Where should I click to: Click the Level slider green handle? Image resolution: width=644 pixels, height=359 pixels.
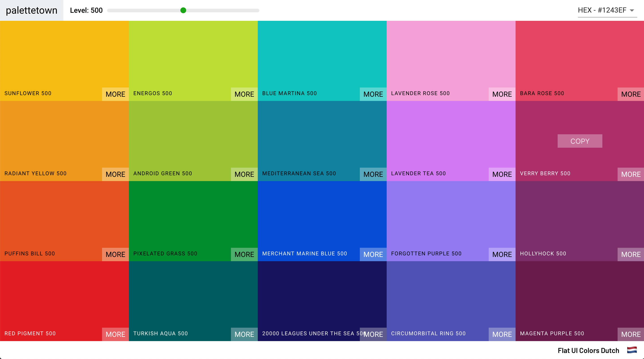pyautogui.click(x=183, y=10)
